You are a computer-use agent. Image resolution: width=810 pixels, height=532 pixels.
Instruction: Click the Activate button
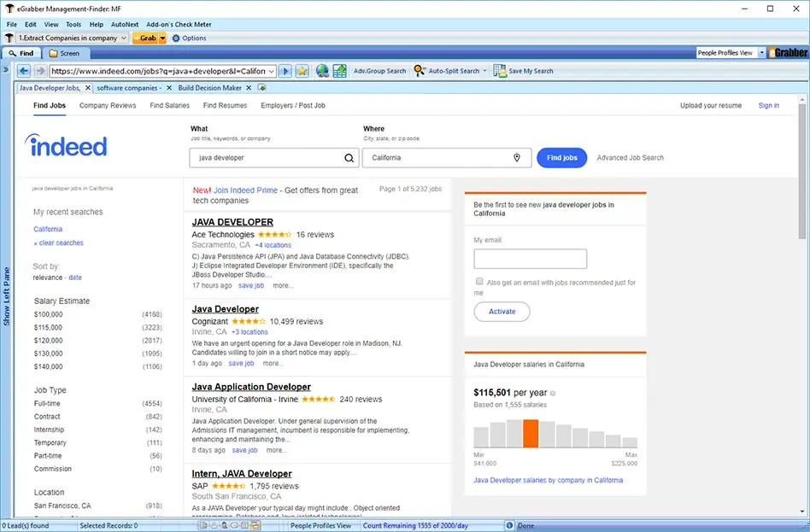coord(502,312)
